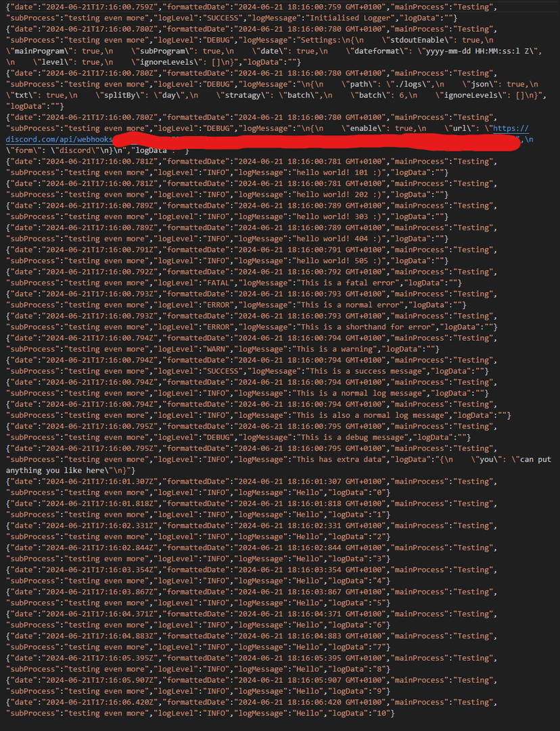This screenshot has width=560, height=731.
Task: Click the "Initialised Logger" log message
Action: tap(350, 18)
